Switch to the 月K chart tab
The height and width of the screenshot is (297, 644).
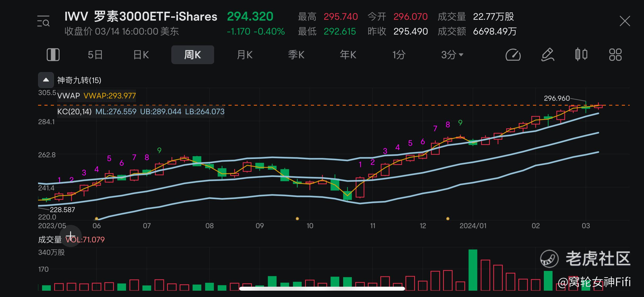click(245, 55)
